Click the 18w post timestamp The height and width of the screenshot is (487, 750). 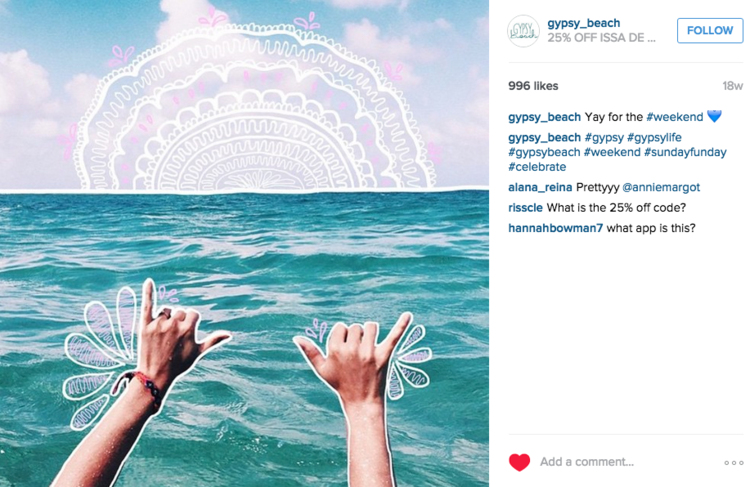[x=732, y=86]
